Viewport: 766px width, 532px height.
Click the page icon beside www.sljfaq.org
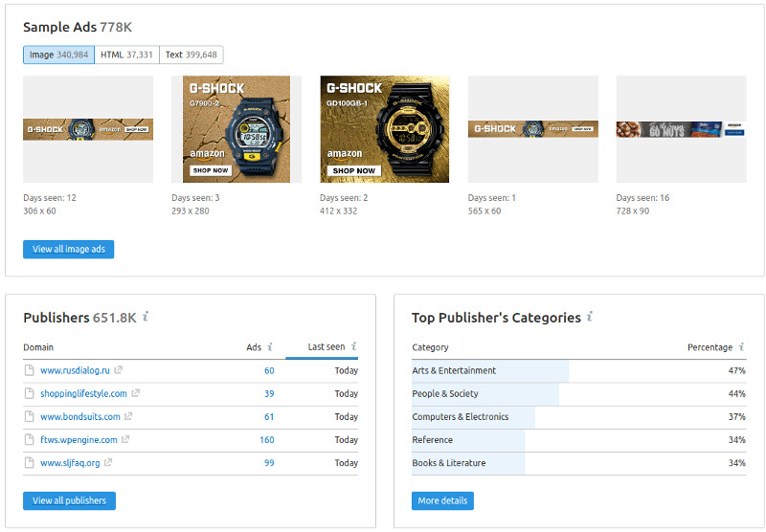(30, 462)
